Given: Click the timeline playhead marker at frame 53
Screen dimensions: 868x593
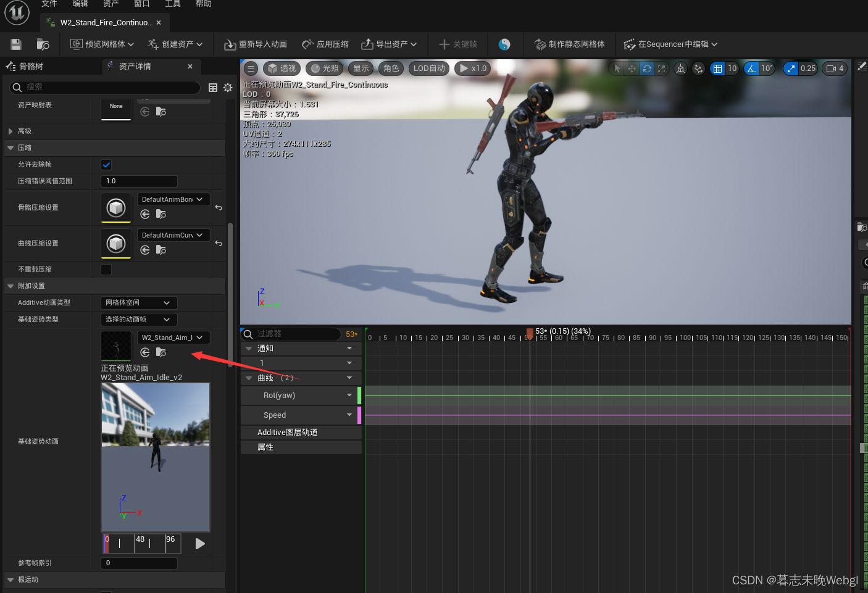Looking at the screenshot, I should [530, 333].
